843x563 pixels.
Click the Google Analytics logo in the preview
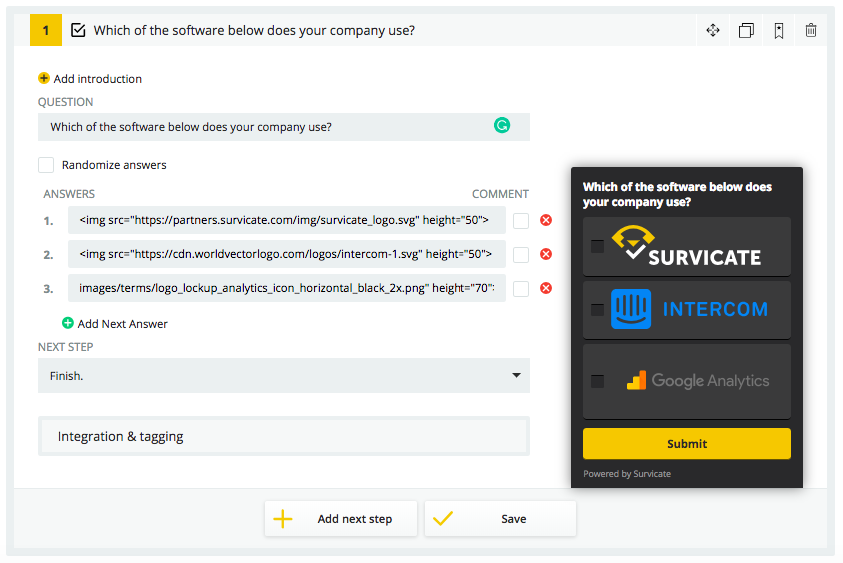click(x=698, y=380)
